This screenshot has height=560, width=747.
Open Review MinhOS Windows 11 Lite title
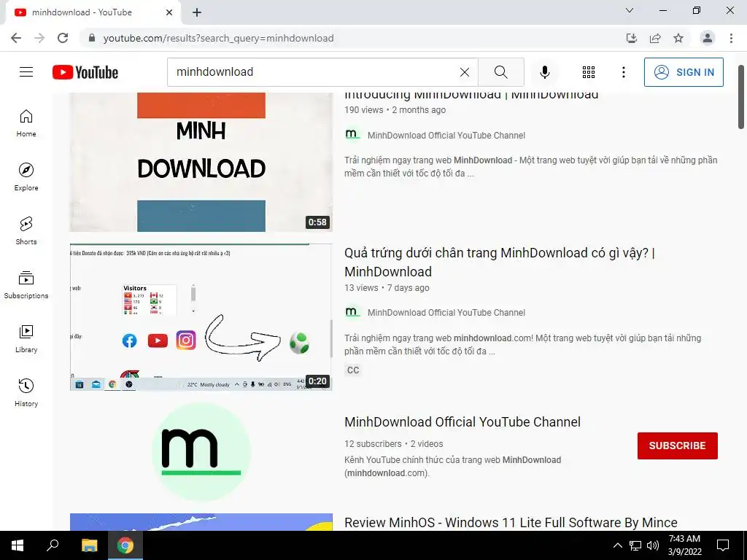pos(511,523)
